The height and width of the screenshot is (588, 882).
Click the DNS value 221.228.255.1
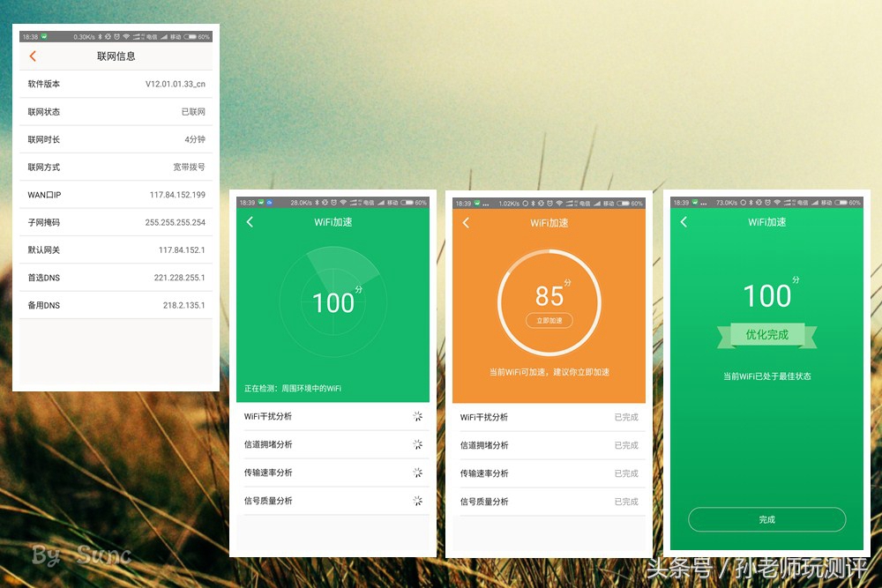(179, 278)
